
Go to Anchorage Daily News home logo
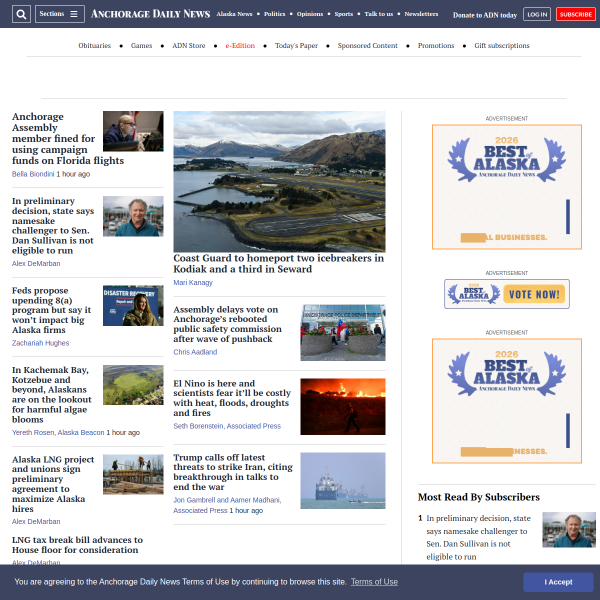[x=150, y=14]
